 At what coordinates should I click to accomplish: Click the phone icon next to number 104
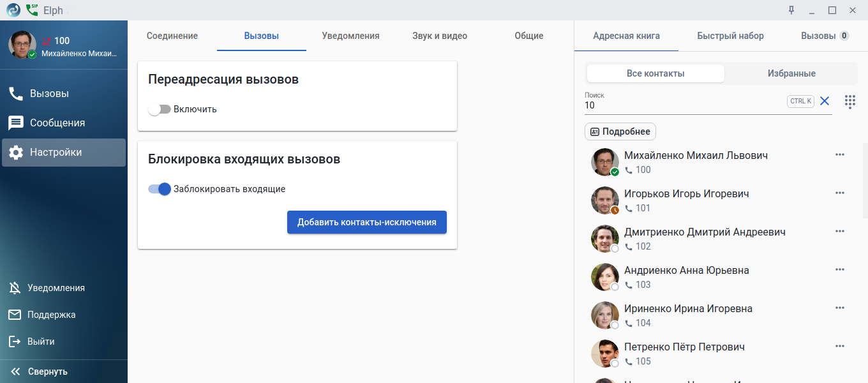(629, 324)
